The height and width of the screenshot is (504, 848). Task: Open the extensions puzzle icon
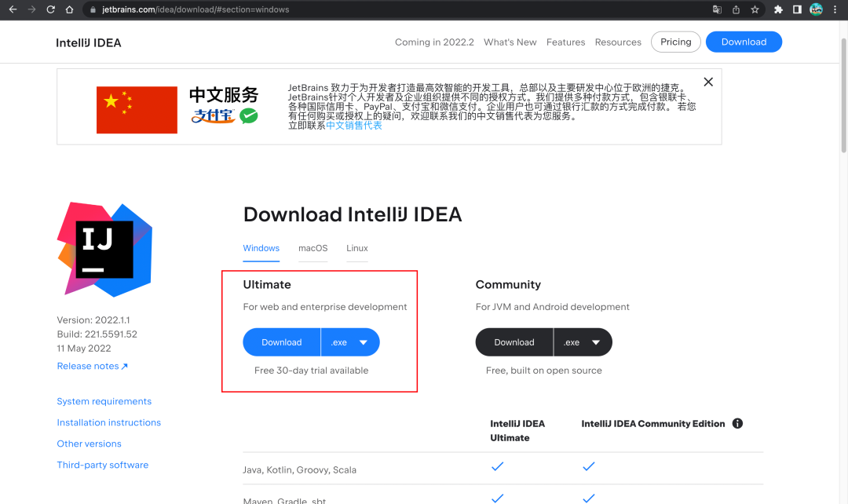coord(778,9)
